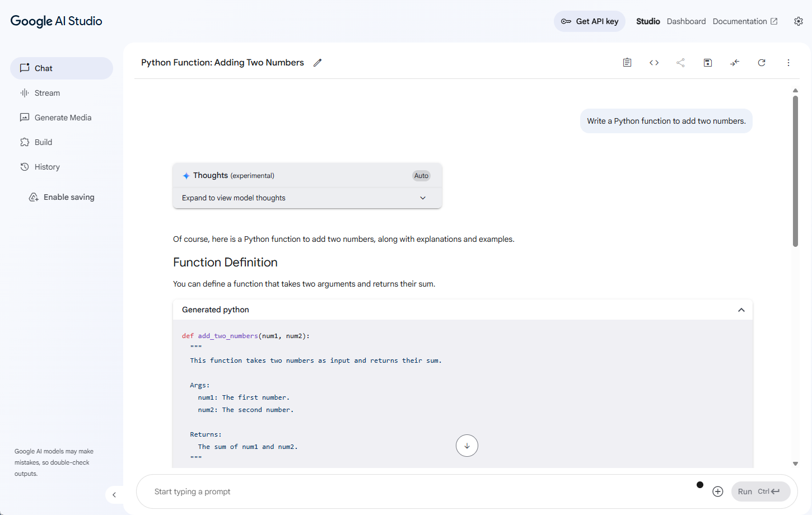
Task: Open the Chat section in sidebar
Action: pyautogui.click(x=62, y=68)
